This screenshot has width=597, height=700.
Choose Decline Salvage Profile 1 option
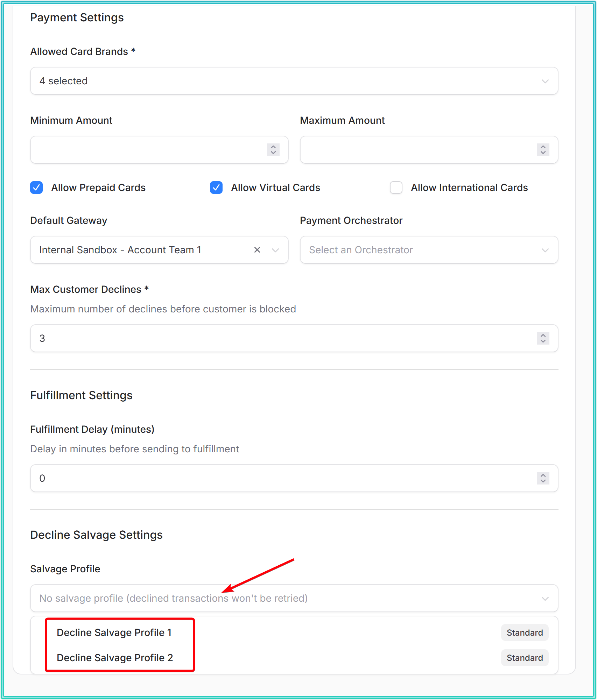[114, 632]
